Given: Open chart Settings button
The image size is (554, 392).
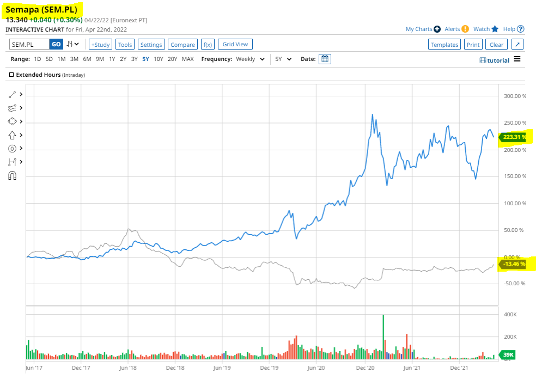Looking at the screenshot, I should (x=151, y=45).
